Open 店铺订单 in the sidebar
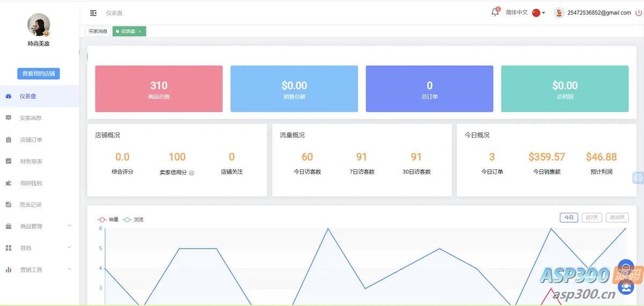 tap(31, 140)
